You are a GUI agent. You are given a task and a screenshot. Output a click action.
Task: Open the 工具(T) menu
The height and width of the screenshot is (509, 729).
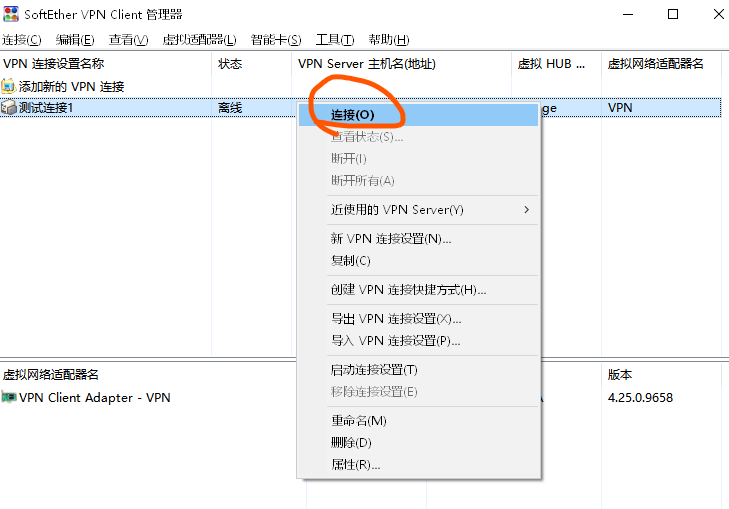(x=335, y=40)
